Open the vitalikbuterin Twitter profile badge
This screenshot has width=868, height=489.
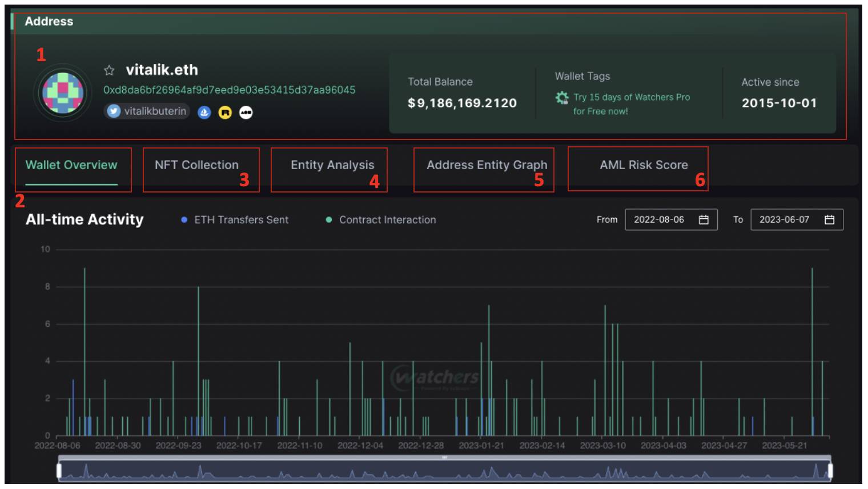pos(147,111)
